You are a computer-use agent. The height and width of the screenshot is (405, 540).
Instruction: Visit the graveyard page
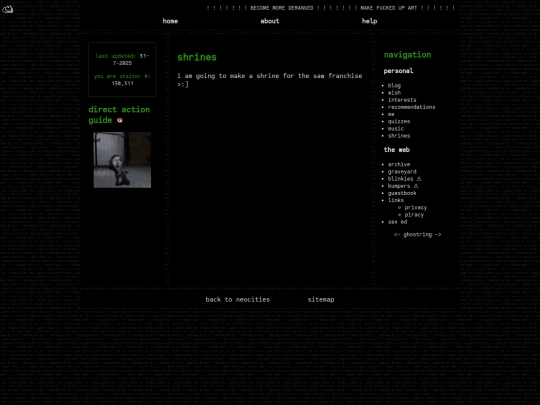point(402,172)
